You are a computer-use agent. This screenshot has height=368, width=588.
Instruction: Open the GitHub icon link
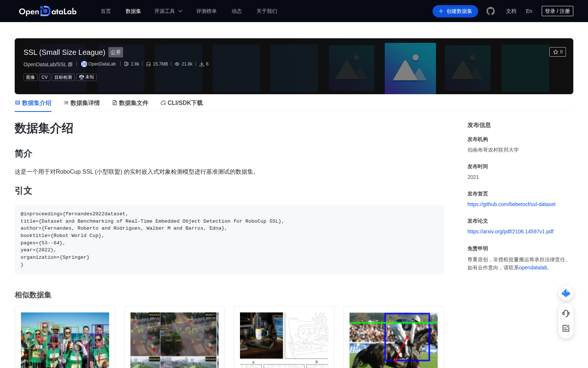tap(491, 11)
